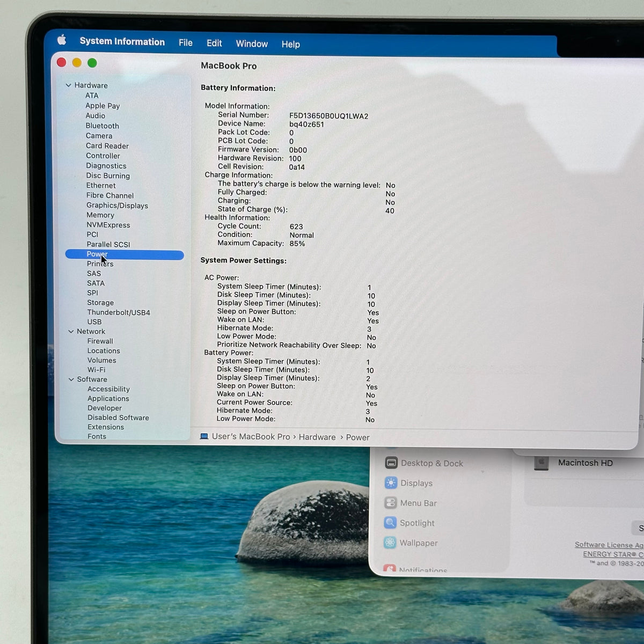Open the Help menu

pyautogui.click(x=291, y=45)
